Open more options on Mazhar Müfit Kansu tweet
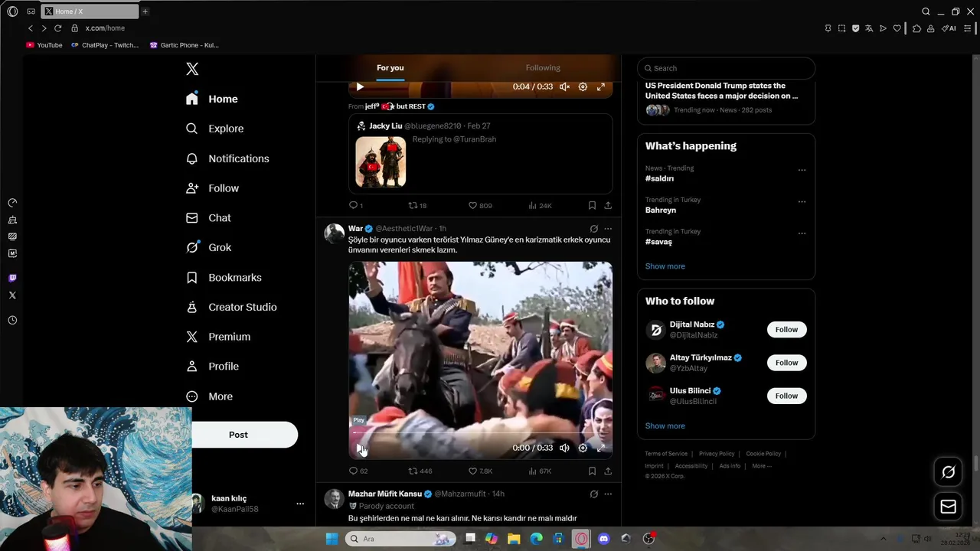This screenshot has width=980, height=551. point(608,494)
